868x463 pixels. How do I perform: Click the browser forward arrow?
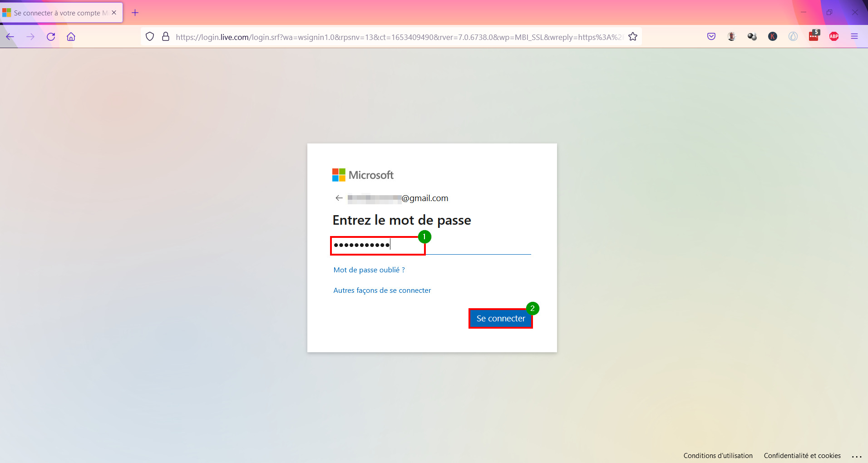(x=30, y=37)
